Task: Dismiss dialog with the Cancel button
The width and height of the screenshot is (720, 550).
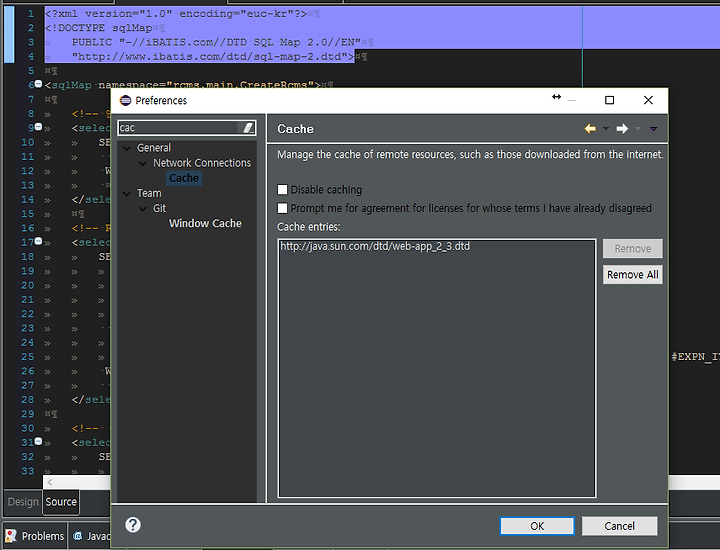Action: [x=619, y=526]
